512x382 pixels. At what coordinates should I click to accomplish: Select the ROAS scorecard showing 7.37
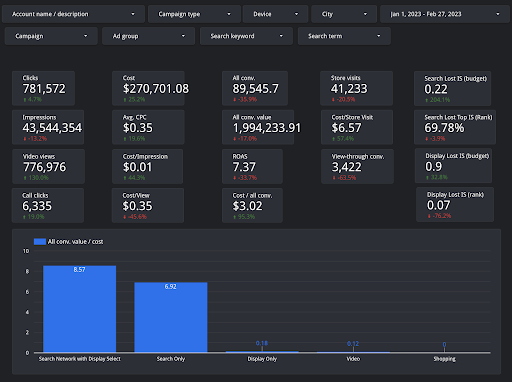[x=252, y=166]
